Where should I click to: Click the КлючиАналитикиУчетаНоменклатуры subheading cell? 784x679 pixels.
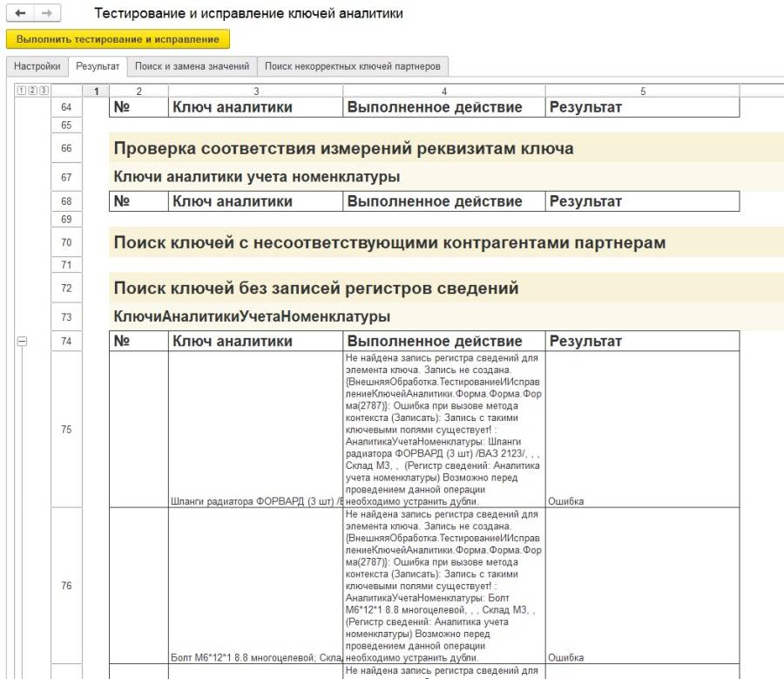coord(253,316)
